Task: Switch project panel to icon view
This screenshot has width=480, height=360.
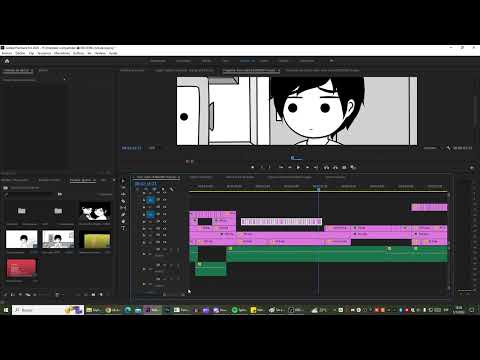Action: [20, 295]
